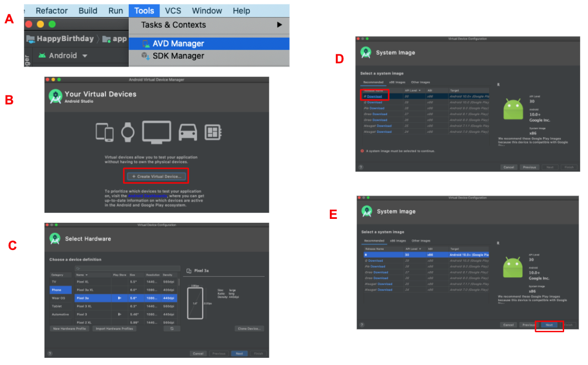This screenshot has height=365, width=588.
Task: Click the Play Store icon in Pixel 3a row
Action: point(119,298)
